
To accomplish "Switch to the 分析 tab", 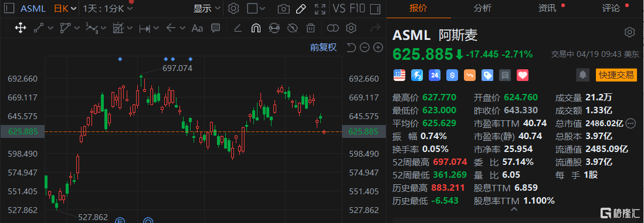I will point(483,8).
